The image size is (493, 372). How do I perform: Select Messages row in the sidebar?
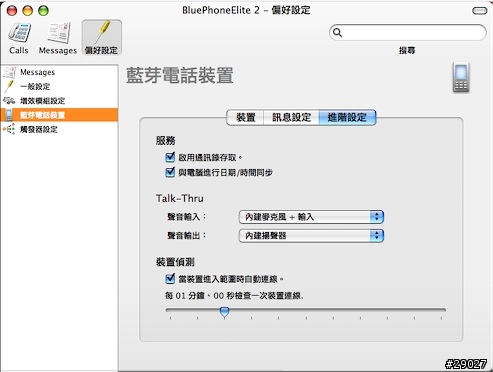59,72
